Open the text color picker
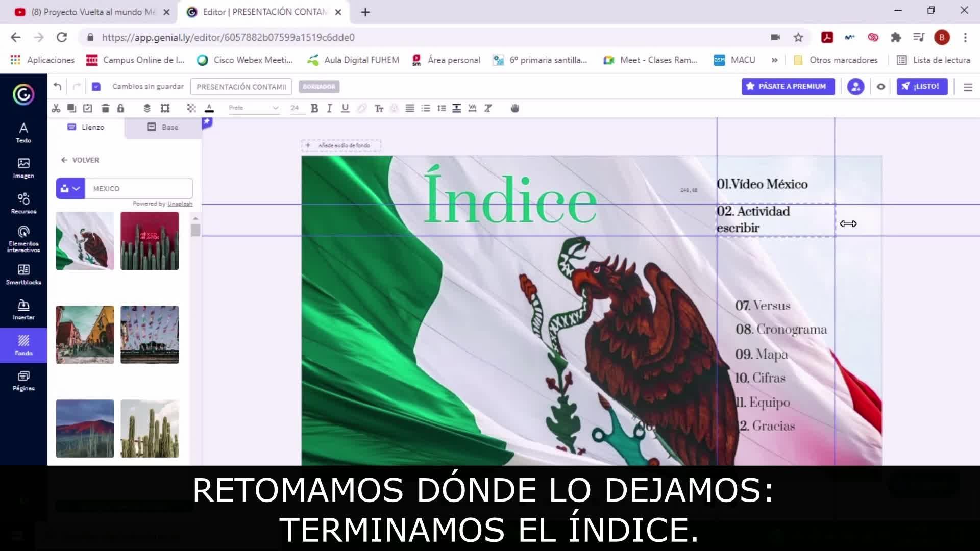980x551 pixels. click(x=209, y=108)
